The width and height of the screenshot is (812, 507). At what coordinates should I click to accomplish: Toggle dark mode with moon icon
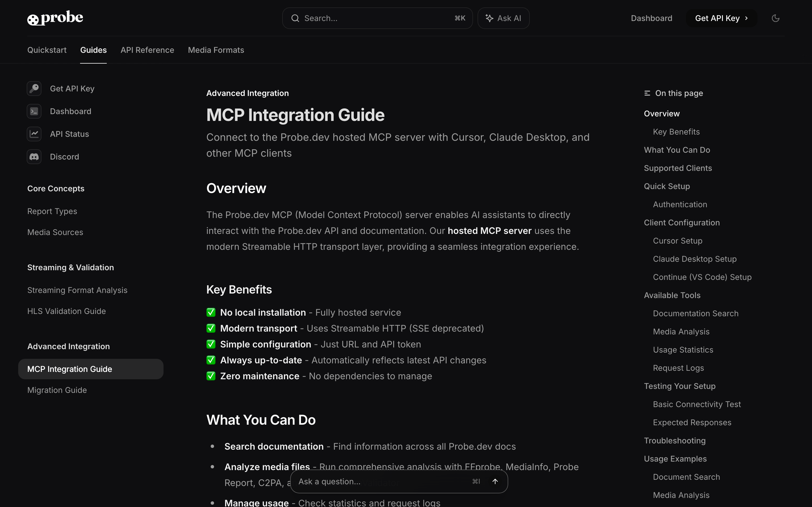pyautogui.click(x=775, y=18)
